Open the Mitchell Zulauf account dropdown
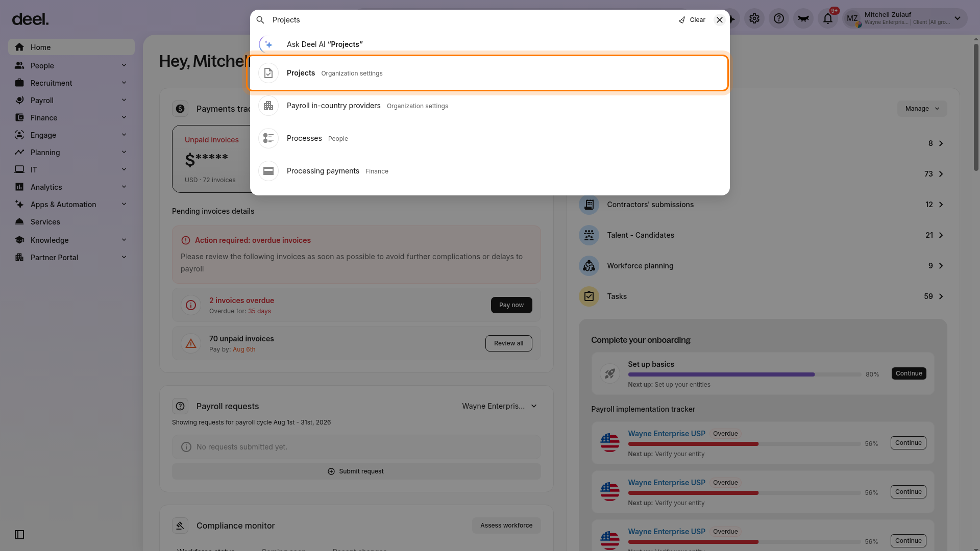 [905, 19]
